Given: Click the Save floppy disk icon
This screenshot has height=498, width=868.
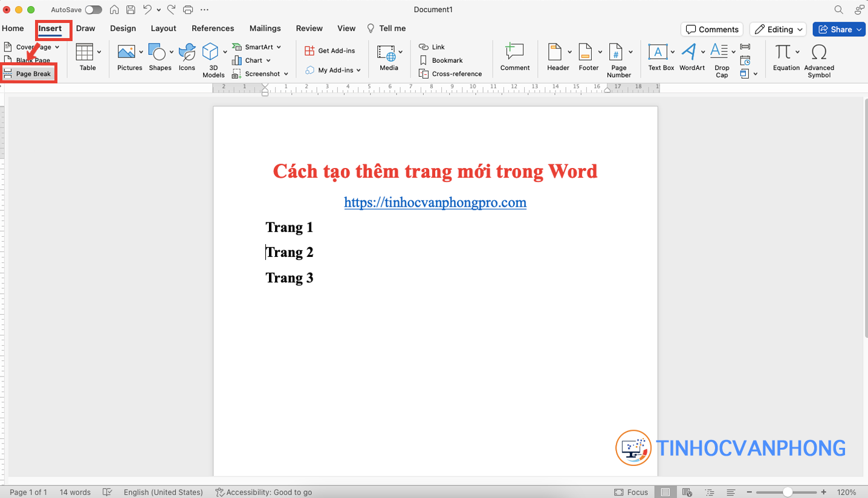Looking at the screenshot, I should click(x=131, y=10).
